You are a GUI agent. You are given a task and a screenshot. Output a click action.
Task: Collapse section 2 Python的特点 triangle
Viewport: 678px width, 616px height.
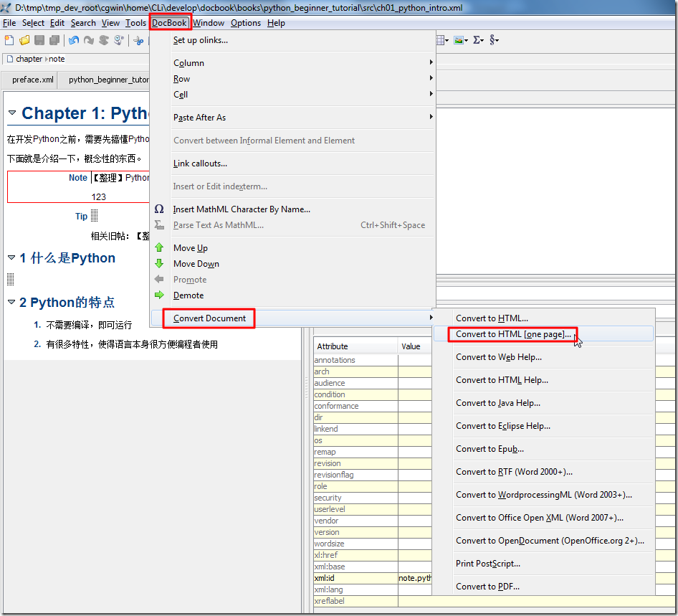11,301
